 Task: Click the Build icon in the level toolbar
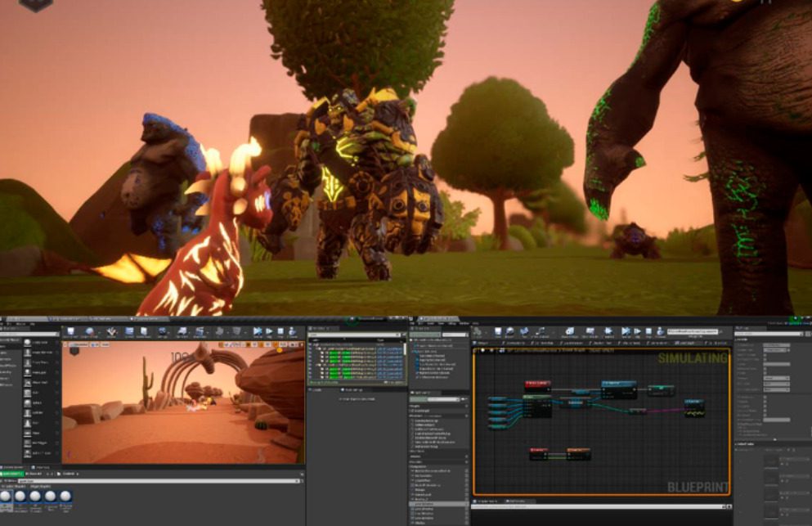click(220, 332)
